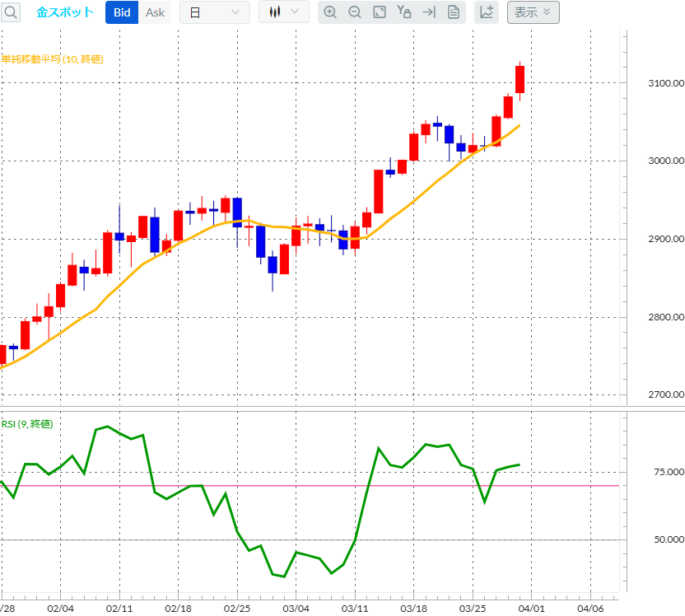This screenshot has height=616, width=685.
Task: Click the 03/25 date axis label
Action: point(473,608)
